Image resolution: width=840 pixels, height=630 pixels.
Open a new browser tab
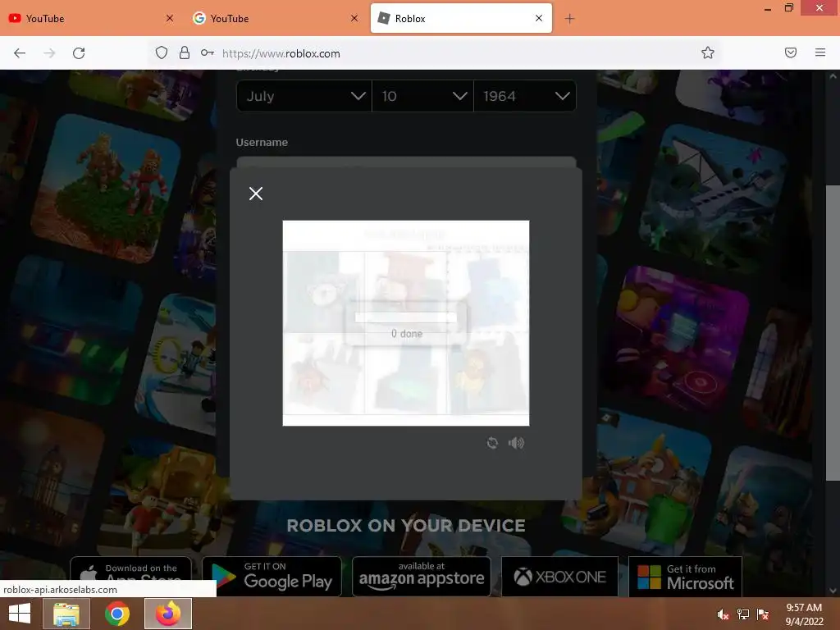(x=569, y=19)
